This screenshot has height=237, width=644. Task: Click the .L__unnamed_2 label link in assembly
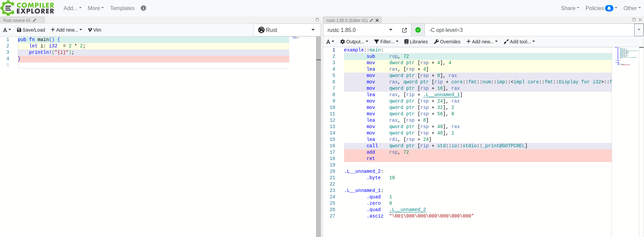(408, 210)
